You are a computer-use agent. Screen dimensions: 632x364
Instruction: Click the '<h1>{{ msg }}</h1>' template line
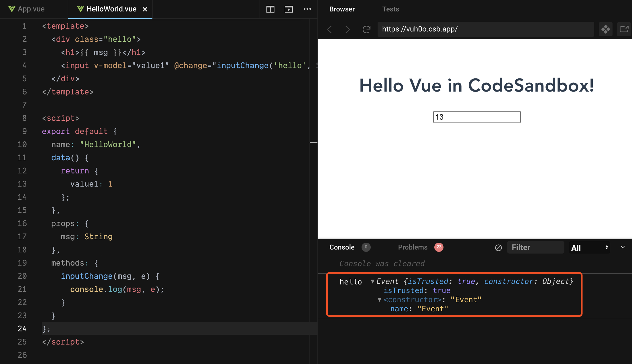[x=103, y=52]
